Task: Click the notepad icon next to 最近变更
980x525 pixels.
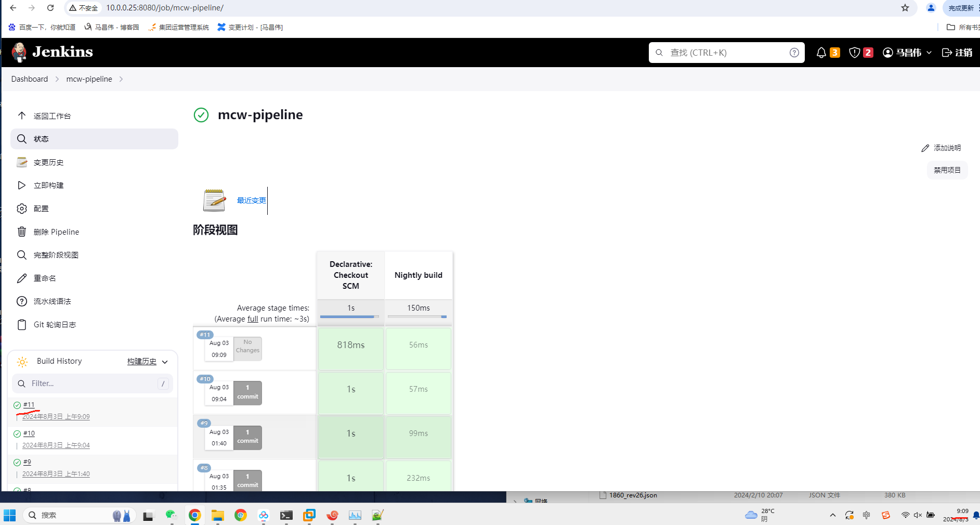Action: (x=214, y=200)
